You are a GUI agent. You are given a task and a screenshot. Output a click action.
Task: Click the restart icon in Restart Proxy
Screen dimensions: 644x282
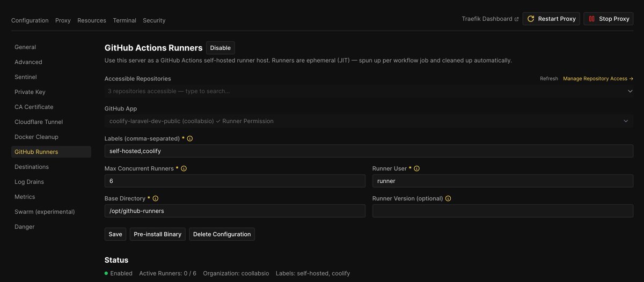coord(531,19)
